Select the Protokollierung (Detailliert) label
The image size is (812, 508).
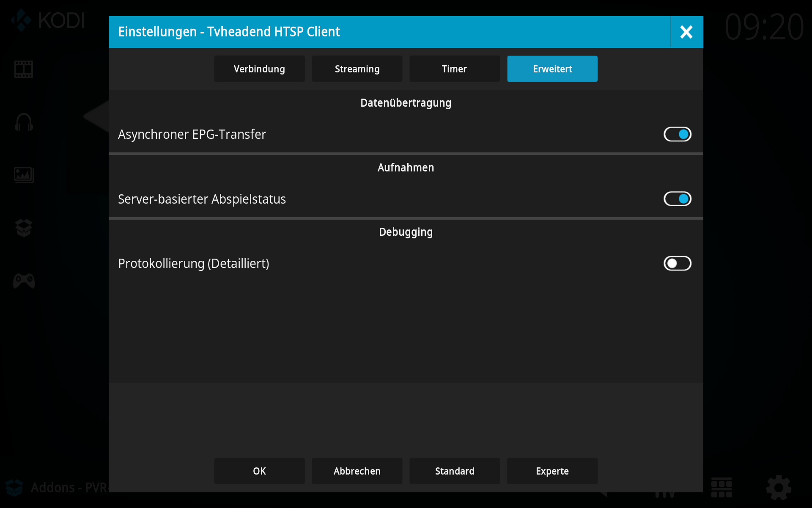click(x=194, y=263)
